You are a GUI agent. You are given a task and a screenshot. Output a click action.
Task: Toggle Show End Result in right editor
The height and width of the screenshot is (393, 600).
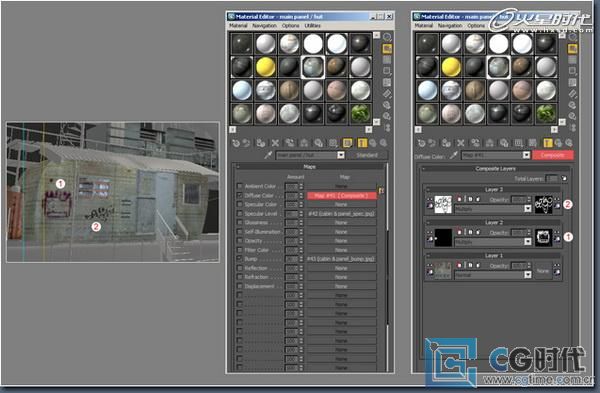coord(548,143)
